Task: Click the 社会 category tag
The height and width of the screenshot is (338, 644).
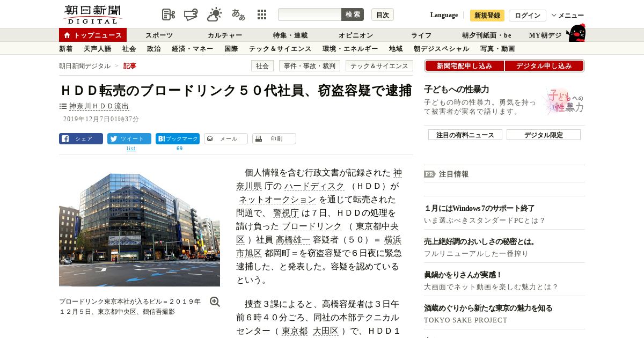Action: (262, 66)
